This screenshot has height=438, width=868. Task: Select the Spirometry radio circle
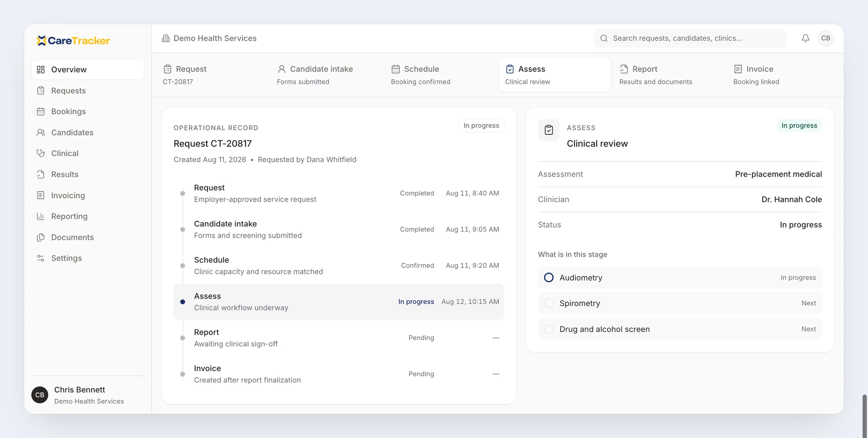[x=549, y=303]
